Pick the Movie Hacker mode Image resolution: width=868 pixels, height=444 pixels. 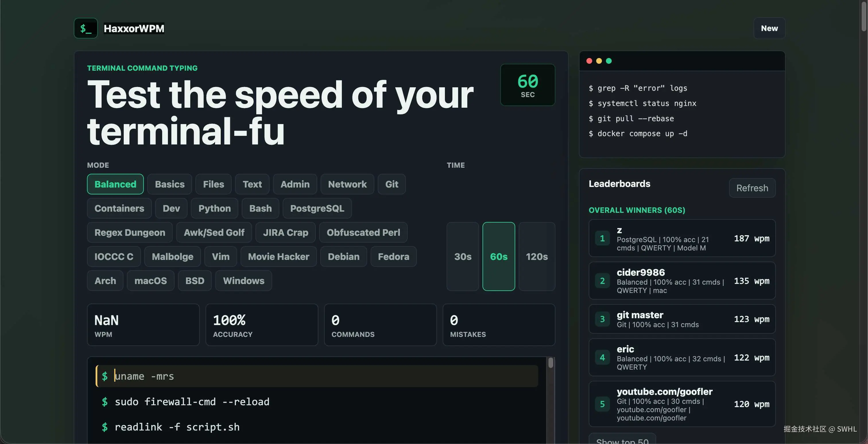(x=279, y=256)
